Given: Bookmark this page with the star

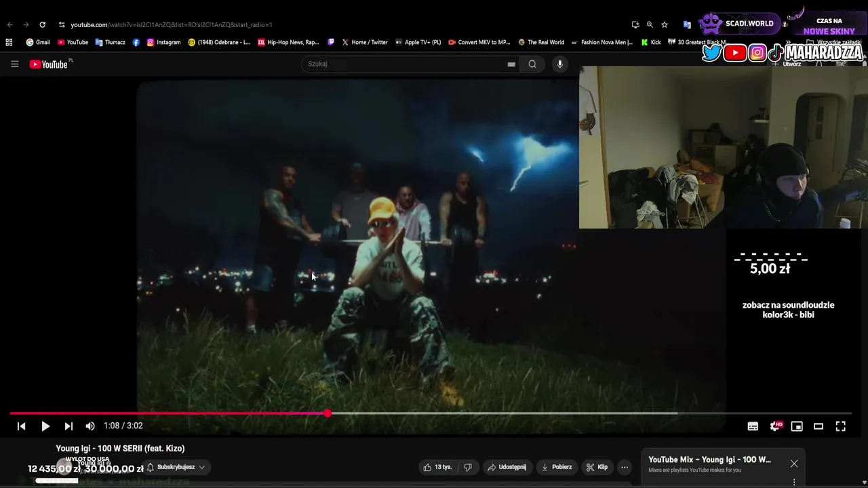Looking at the screenshot, I should click(665, 24).
